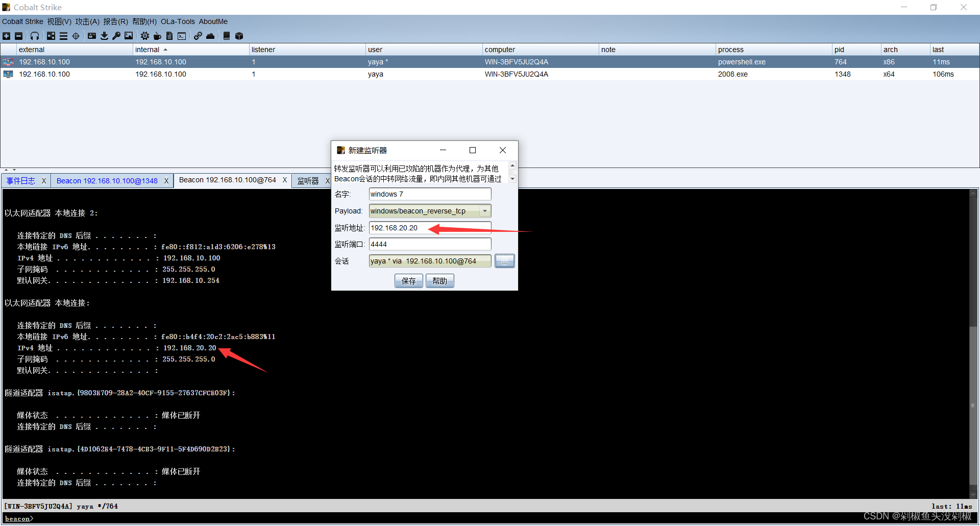This screenshot has width=980, height=526.
Task: Click the 名字 input field
Action: (430, 194)
